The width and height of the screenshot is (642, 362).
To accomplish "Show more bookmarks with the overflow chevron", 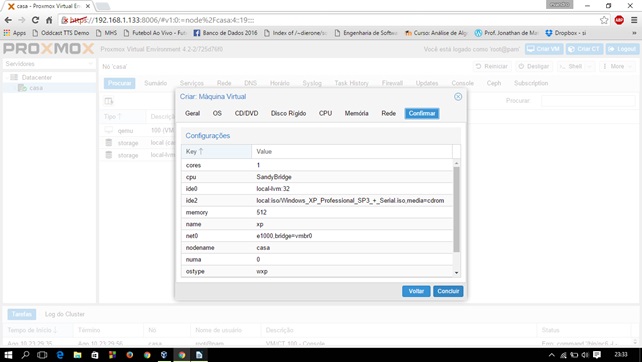I will tap(634, 33).
